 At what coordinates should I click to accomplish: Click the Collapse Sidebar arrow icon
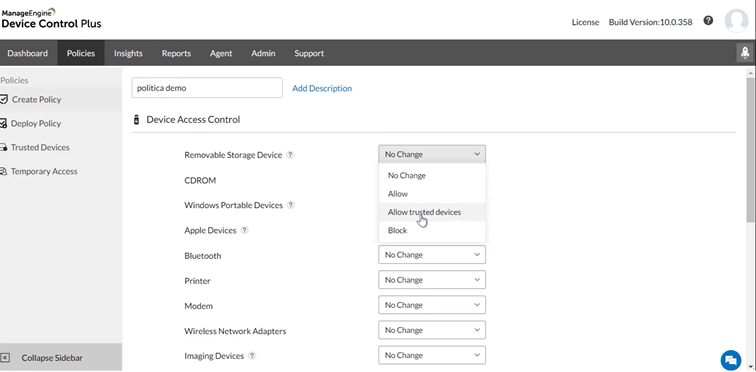pyautogui.click(x=5, y=358)
